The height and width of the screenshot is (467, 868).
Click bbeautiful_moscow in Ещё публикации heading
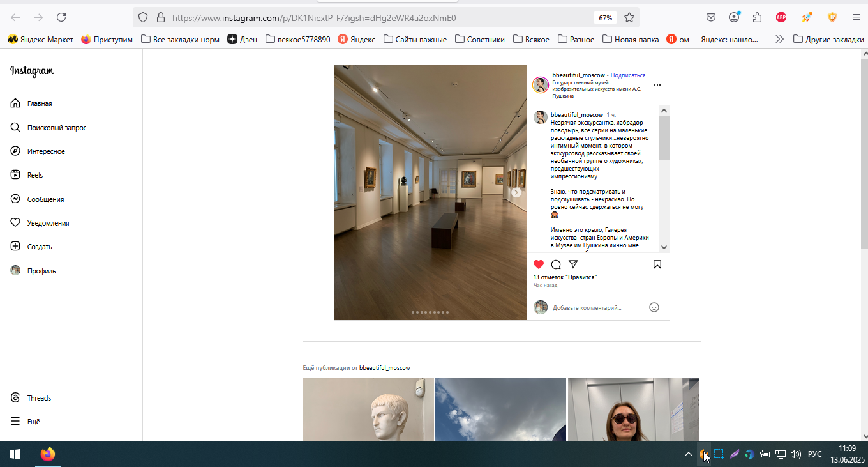384,368
